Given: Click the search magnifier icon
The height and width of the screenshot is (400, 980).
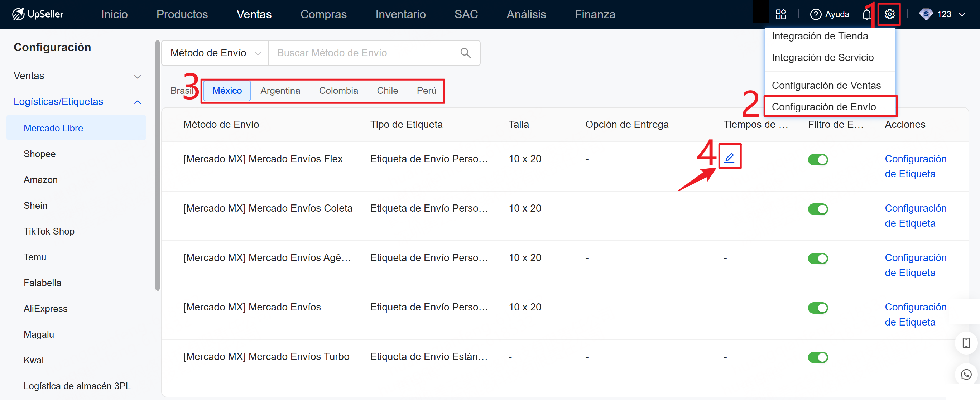Looking at the screenshot, I should coord(465,53).
